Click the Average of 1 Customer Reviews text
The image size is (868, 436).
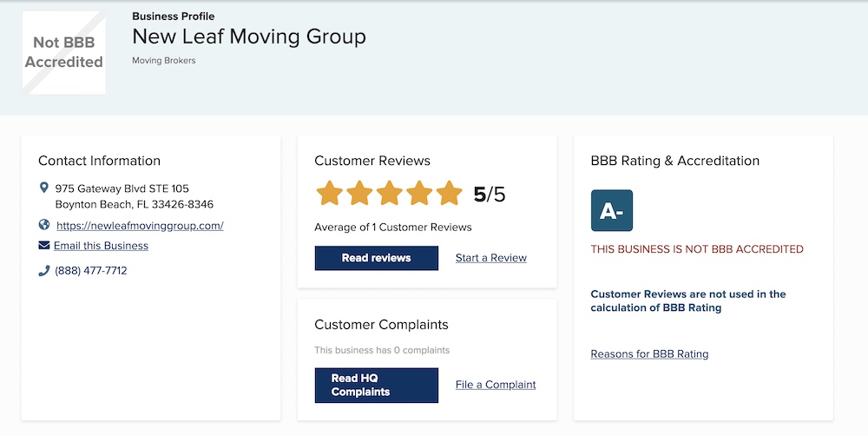coord(393,228)
